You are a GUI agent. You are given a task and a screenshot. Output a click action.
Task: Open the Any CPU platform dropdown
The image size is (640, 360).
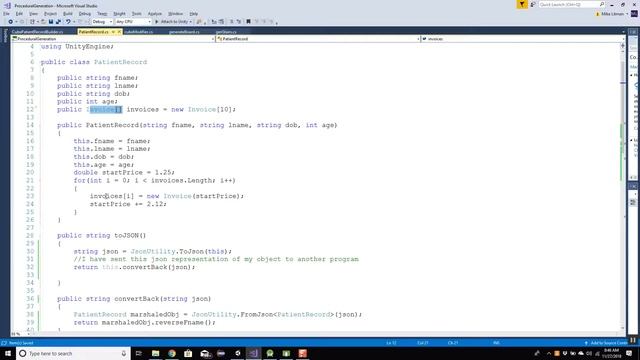coord(133,22)
